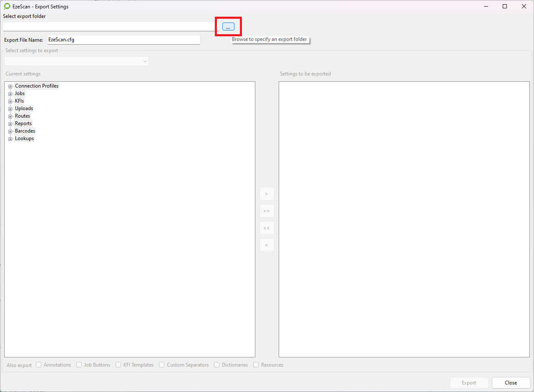Toggle the KFI Templates checkbox

pyautogui.click(x=118, y=365)
